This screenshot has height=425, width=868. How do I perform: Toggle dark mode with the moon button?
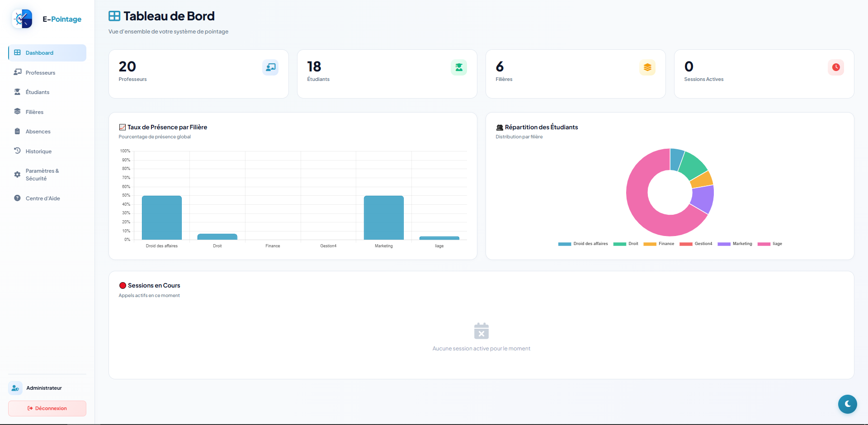(x=848, y=404)
